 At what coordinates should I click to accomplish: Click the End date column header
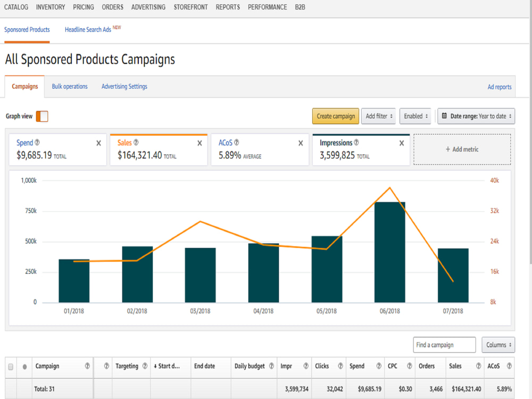[x=205, y=366]
